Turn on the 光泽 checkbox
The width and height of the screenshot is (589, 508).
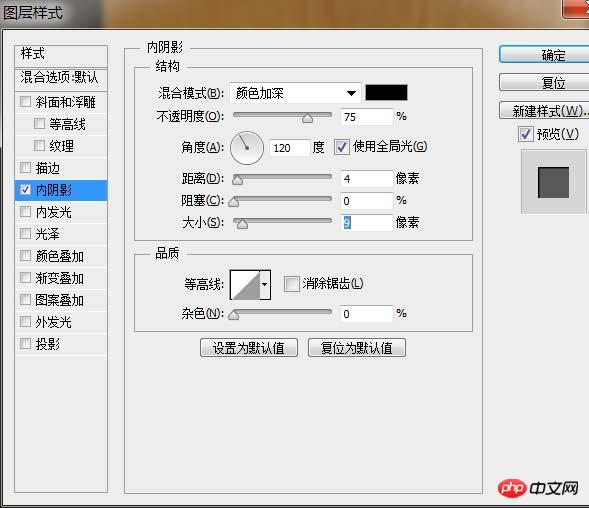[x=25, y=233]
